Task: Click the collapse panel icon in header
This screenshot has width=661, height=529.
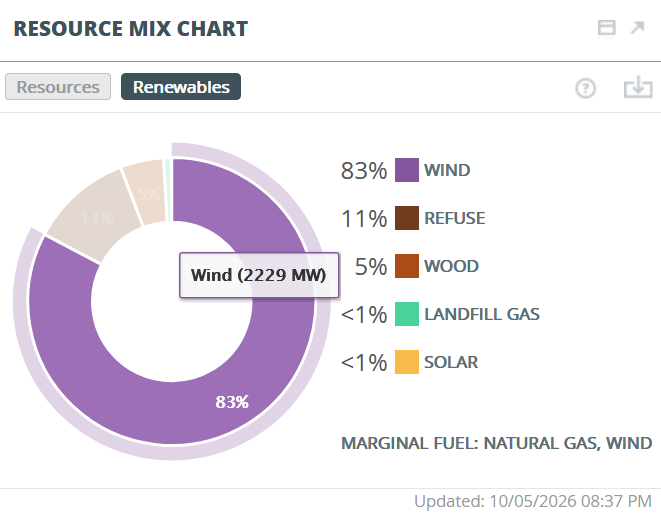Action: pyautogui.click(x=607, y=28)
